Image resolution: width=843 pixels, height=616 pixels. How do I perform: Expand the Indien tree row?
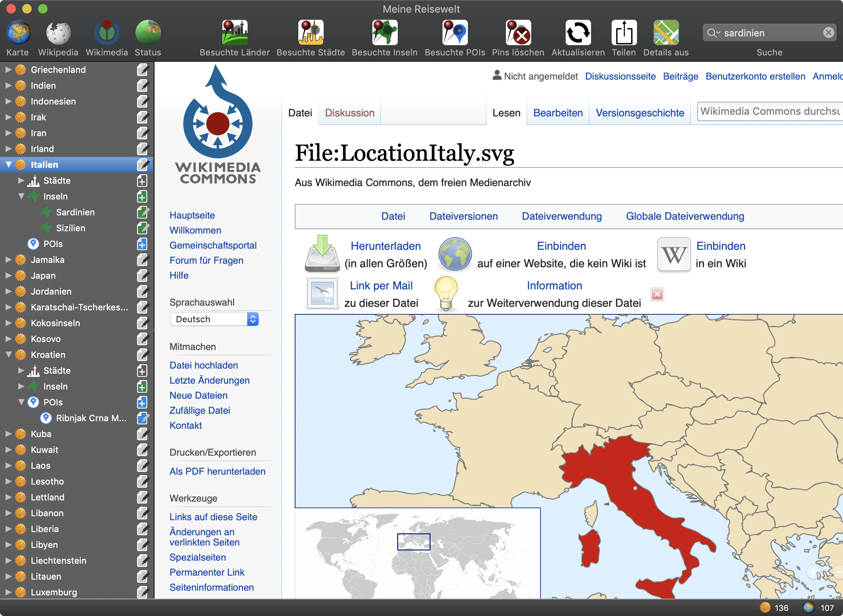(x=8, y=86)
